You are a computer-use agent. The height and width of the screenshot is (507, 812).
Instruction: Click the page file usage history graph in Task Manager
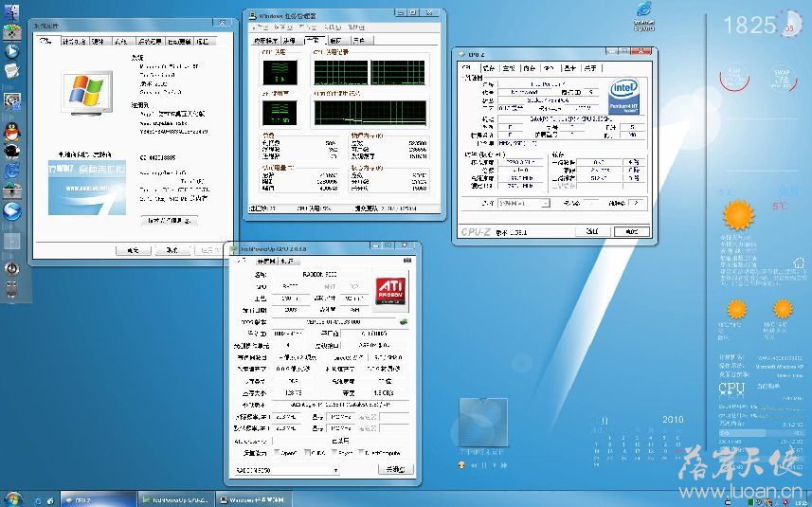370,113
